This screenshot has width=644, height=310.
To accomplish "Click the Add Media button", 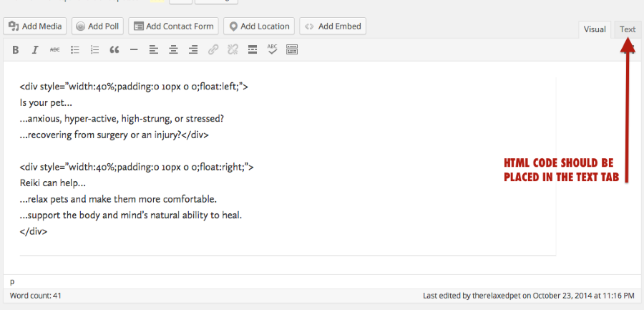I will 36,26.
